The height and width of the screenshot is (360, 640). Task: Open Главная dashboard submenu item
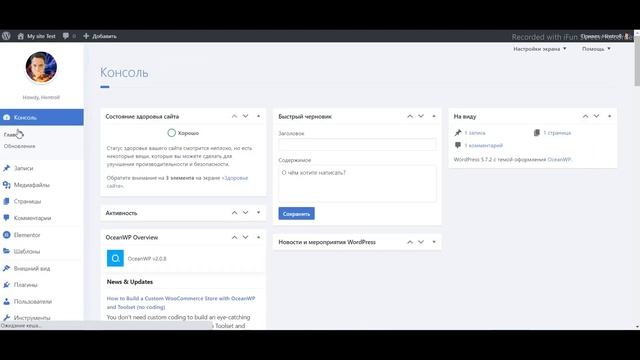click(x=12, y=134)
